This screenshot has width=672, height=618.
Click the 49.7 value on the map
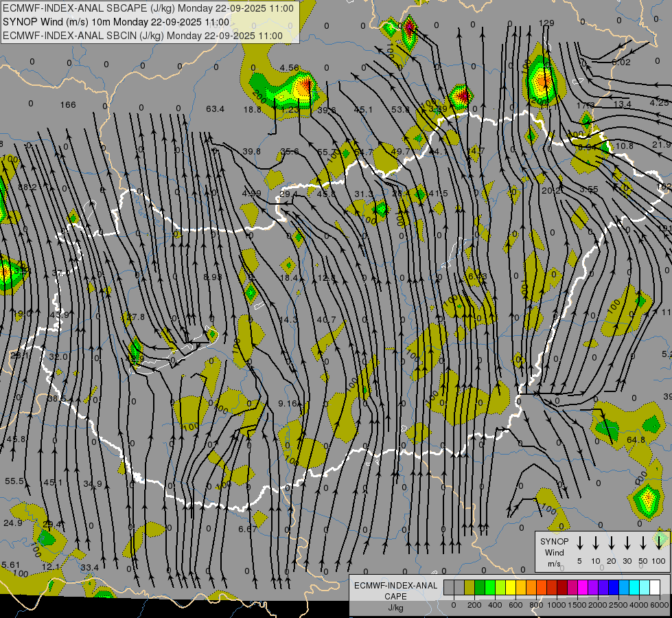[401, 151]
